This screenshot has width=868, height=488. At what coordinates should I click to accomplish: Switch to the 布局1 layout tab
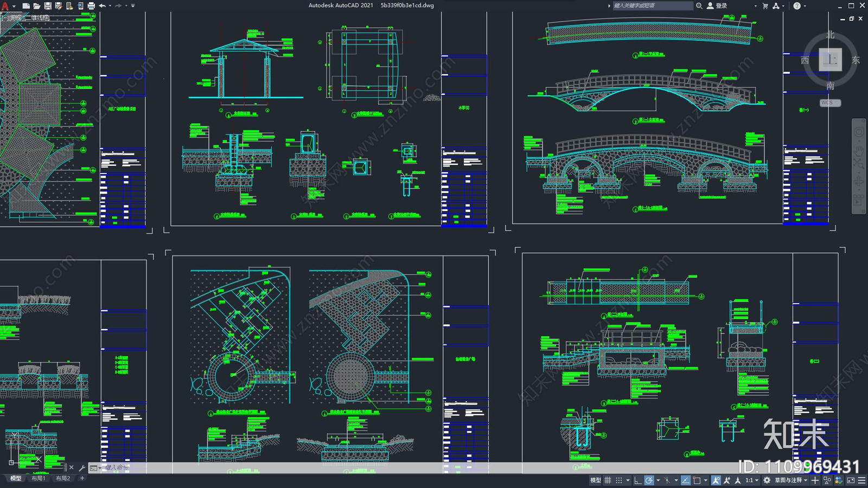coord(39,478)
